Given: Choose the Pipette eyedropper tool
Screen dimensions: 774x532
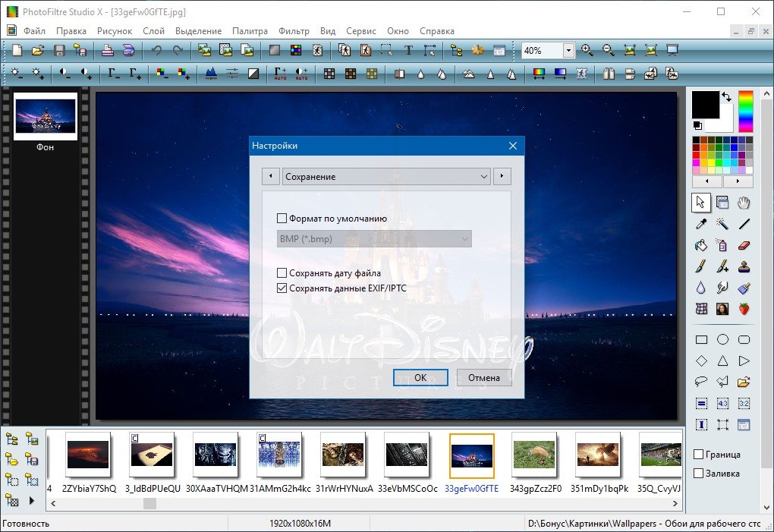Looking at the screenshot, I should [701, 224].
